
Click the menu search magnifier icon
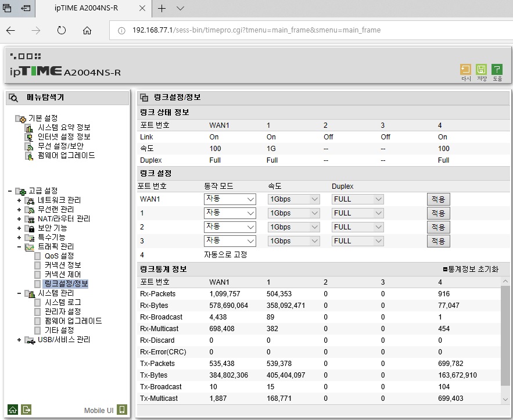13,98
